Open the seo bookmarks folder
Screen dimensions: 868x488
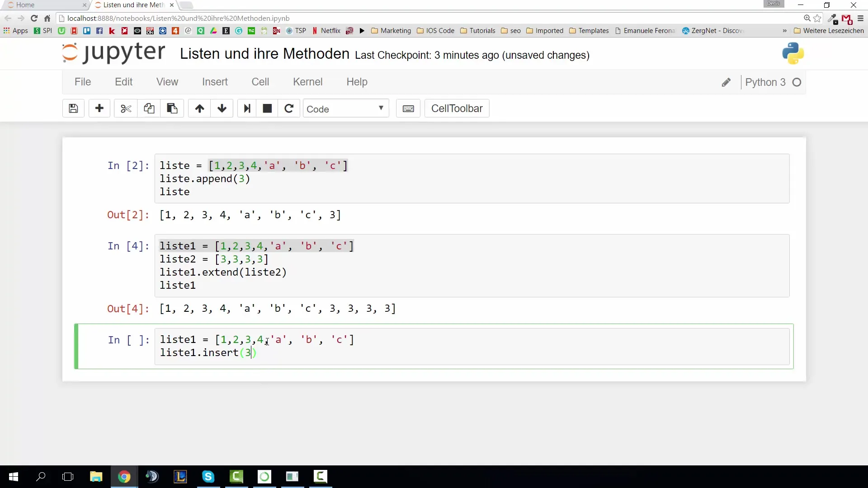click(511, 31)
